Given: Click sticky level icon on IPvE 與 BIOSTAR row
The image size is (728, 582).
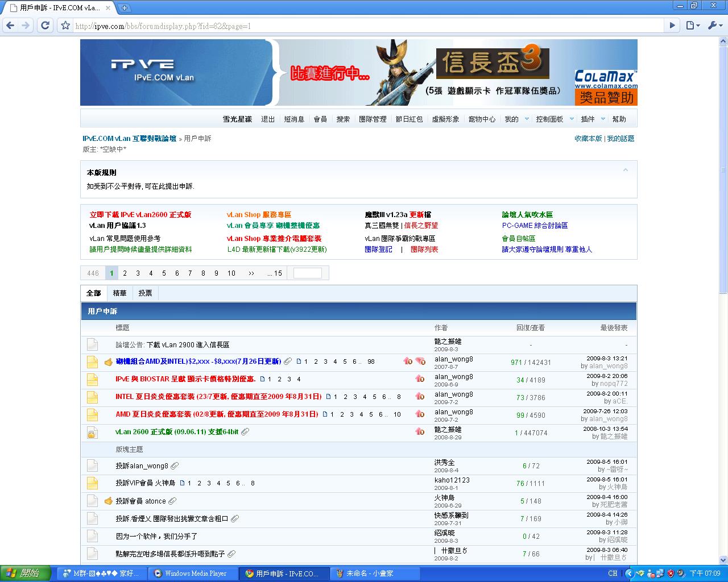Looking at the screenshot, I should click(420, 379).
